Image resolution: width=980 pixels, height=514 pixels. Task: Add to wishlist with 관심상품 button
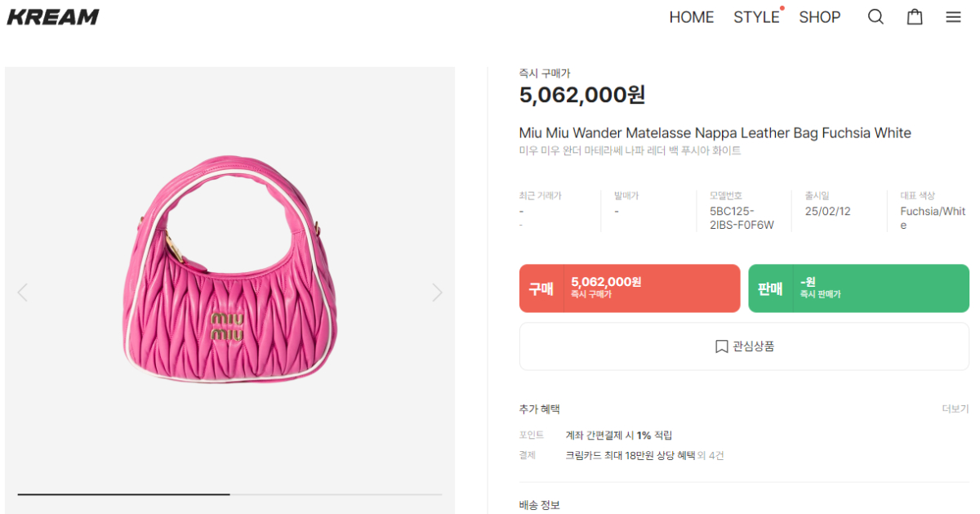click(744, 346)
